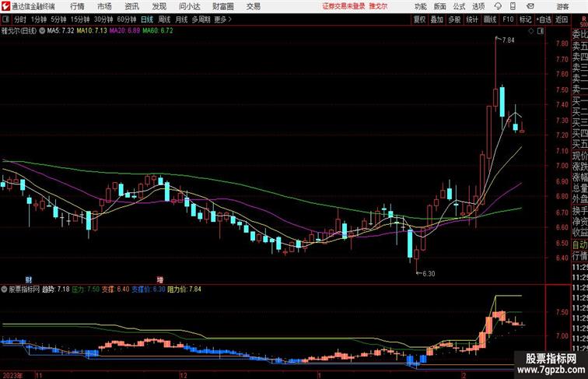This screenshot has width=588, height=379.
Task: Click the diamond icon above price axis
Action: click(531, 31)
